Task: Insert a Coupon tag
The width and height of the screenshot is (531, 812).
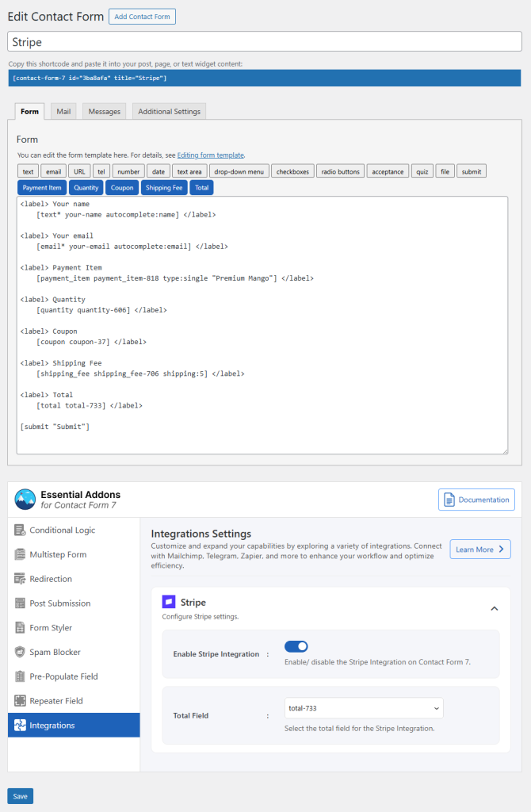Action: tap(122, 187)
